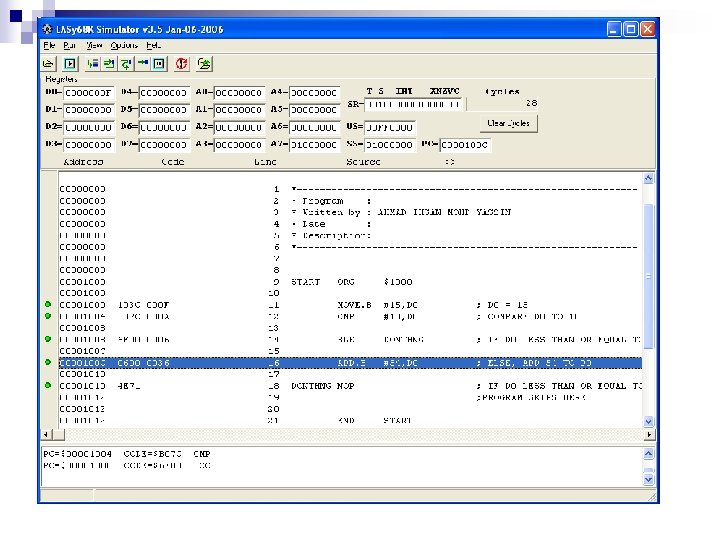The height and width of the screenshot is (540, 720).
Task: Click the A7 register field
Action: click(315, 145)
